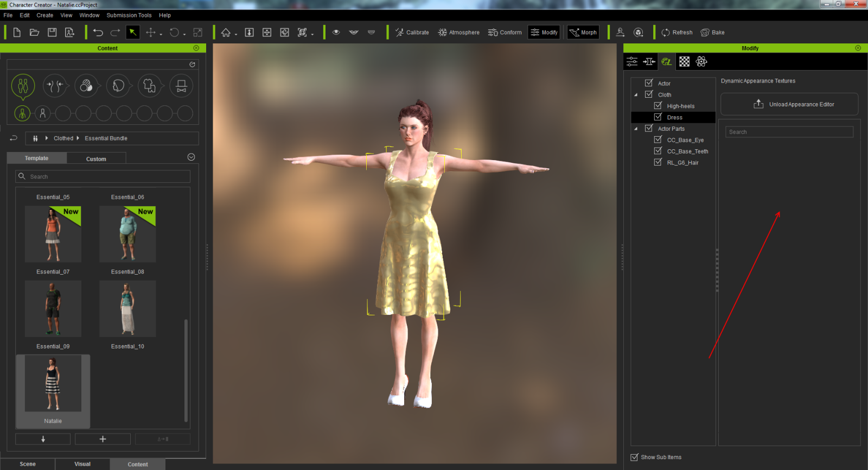Choose the Rotate object tool

174,33
